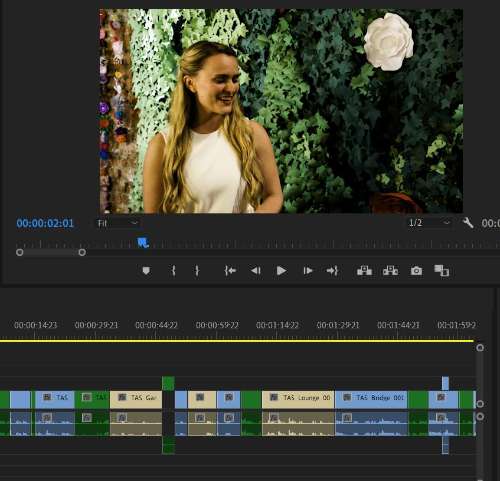
Task: Click the timeline vertical scroll handle at top
Action: [x=480, y=348]
